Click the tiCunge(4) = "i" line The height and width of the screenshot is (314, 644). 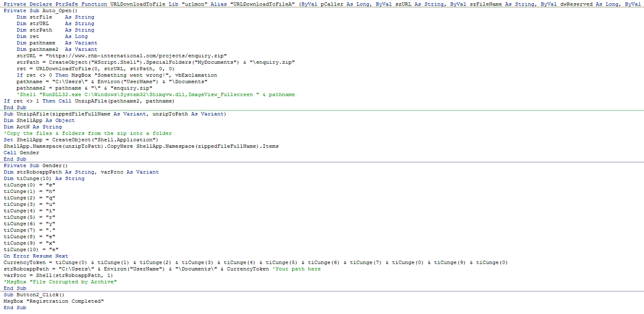[x=29, y=211]
